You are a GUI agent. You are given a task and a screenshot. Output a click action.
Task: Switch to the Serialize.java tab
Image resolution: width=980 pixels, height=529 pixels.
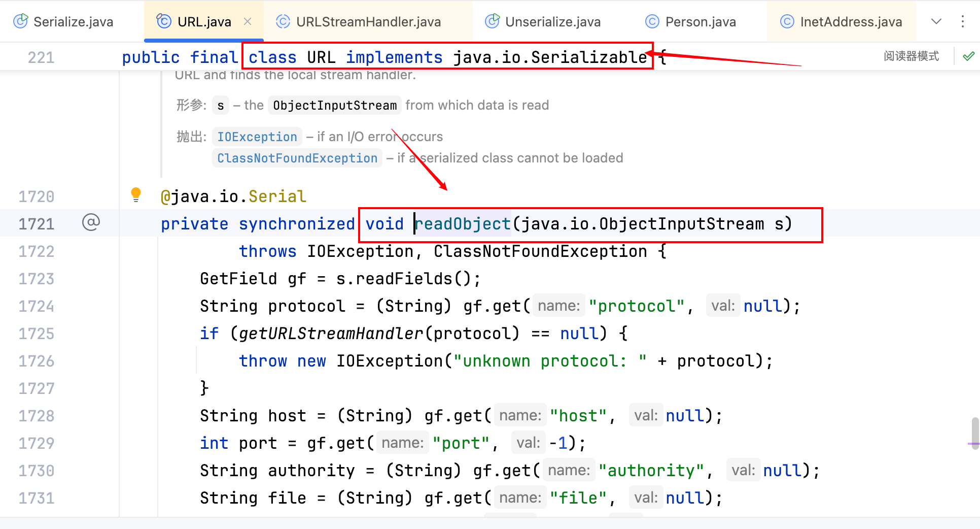[73, 22]
